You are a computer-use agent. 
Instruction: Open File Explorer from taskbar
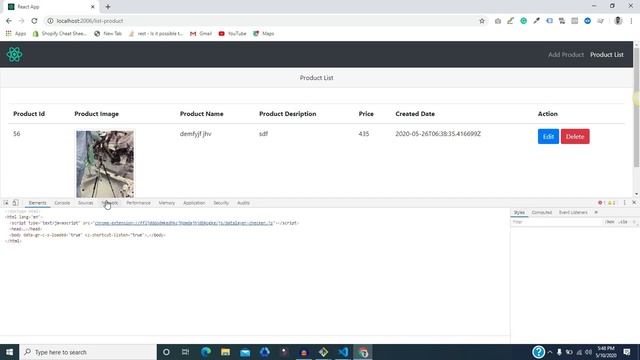[225, 352]
